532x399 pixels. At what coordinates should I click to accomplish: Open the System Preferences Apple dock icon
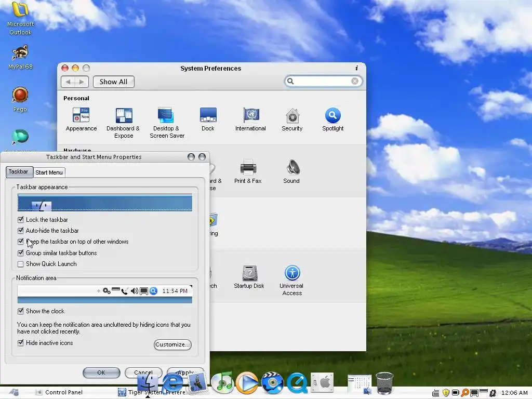[322, 383]
